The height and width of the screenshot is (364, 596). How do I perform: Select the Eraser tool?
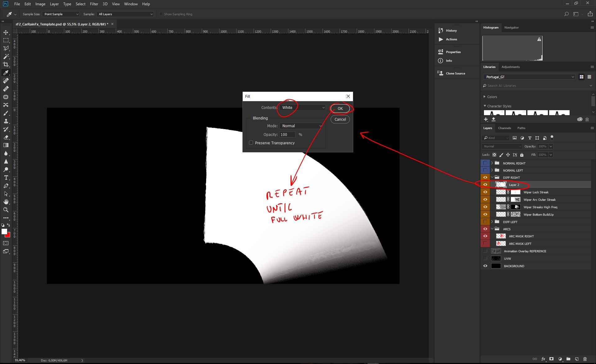click(x=6, y=137)
